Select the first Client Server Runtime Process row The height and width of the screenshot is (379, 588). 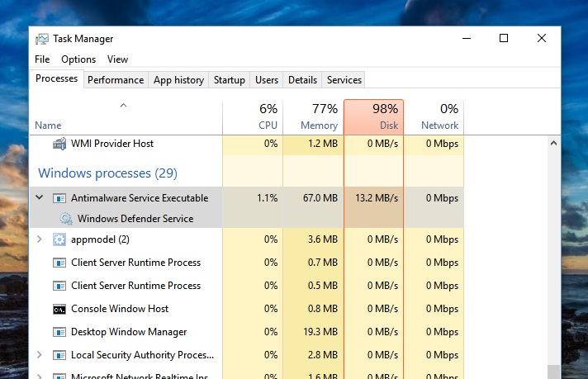[135, 263]
